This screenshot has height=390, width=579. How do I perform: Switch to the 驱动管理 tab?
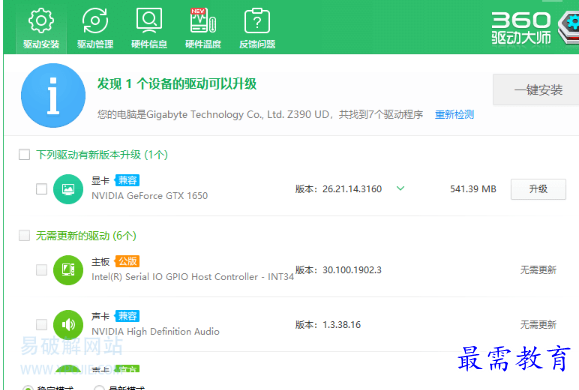click(95, 28)
